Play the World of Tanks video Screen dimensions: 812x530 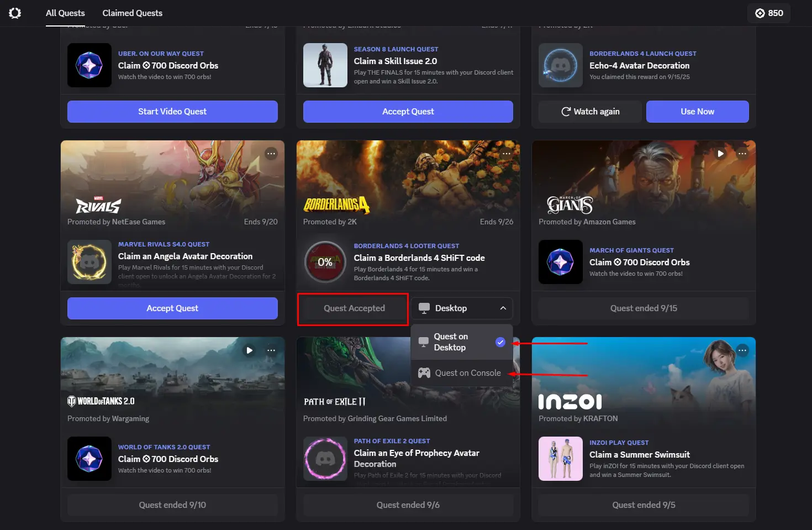click(x=249, y=350)
